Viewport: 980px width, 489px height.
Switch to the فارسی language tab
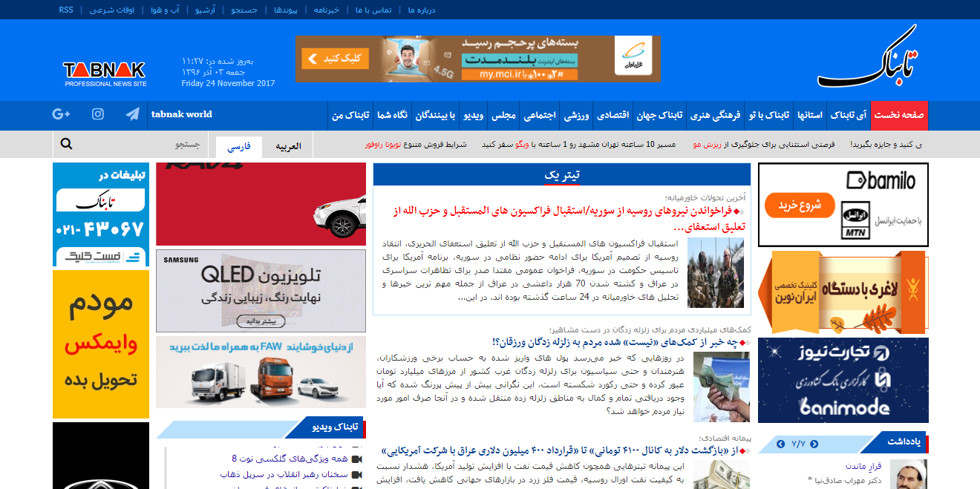click(x=239, y=146)
